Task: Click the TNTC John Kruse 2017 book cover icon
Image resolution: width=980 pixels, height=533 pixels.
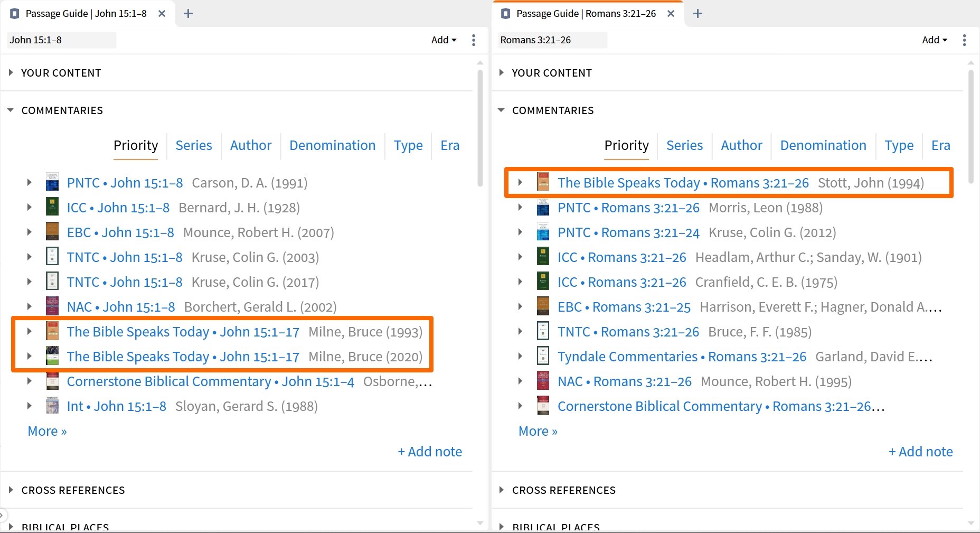Action: pyautogui.click(x=52, y=282)
